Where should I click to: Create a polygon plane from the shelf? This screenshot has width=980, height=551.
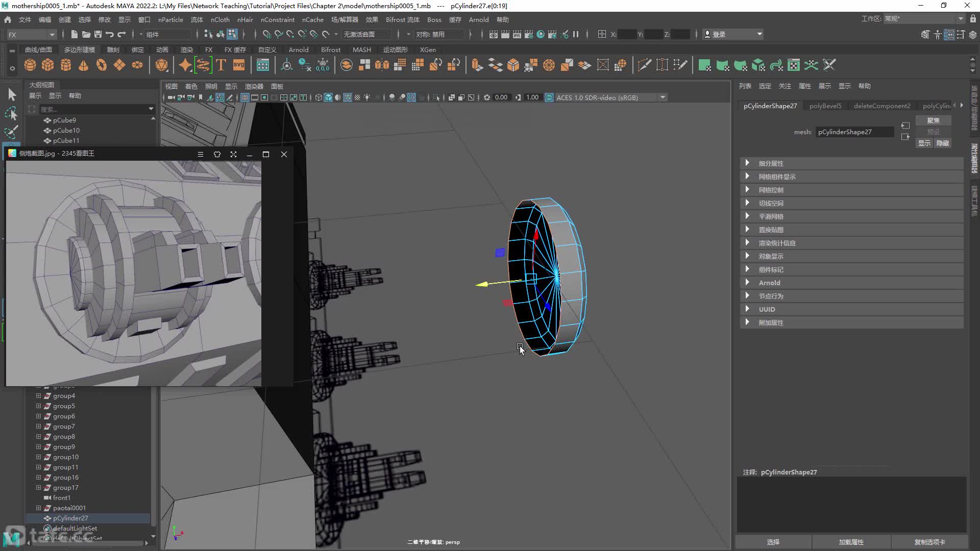tap(119, 65)
